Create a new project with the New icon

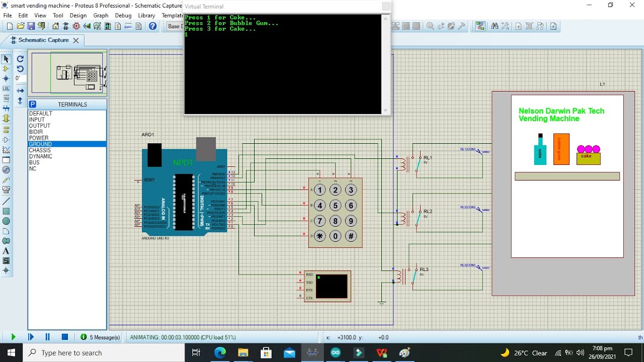pos(10,26)
